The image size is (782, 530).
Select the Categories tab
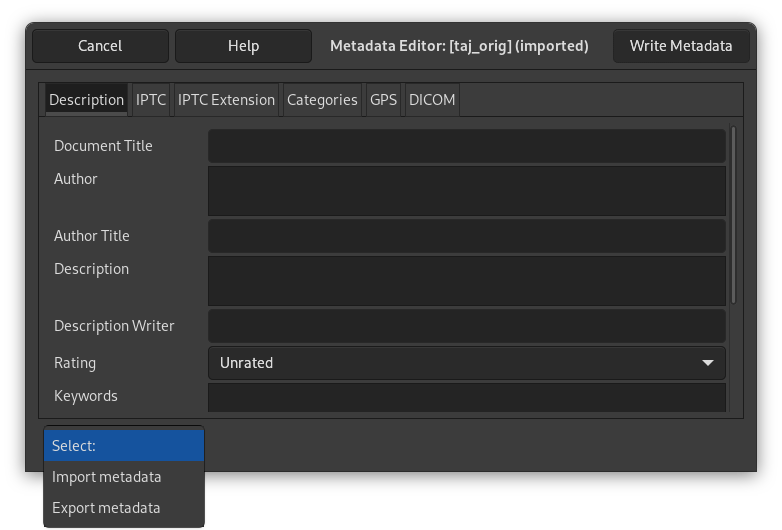point(322,100)
